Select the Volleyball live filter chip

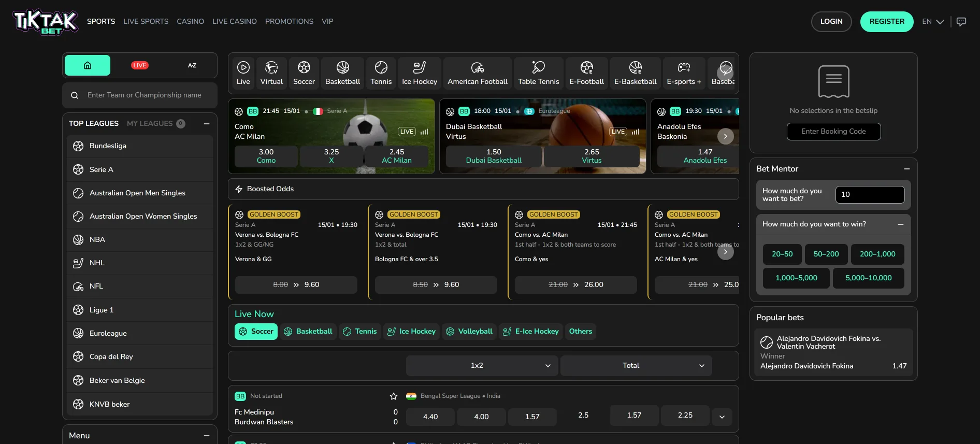click(469, 332)
